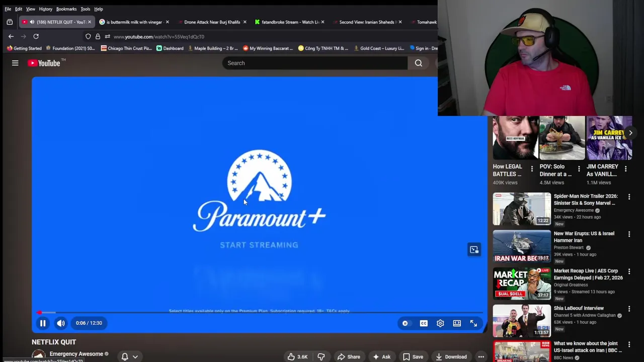Open the Chicago Thin Crust Pizza bookmark

click(x=126, y=48)
